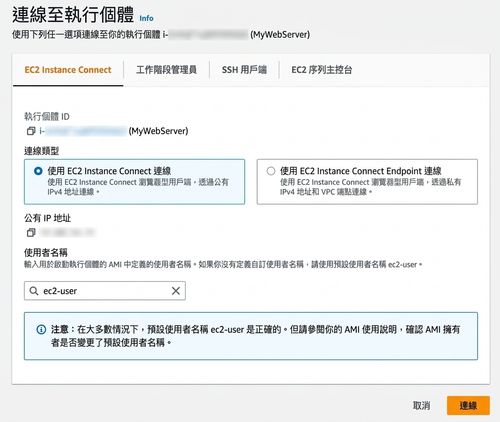Clear the username field with X icon

click(176, 291)
